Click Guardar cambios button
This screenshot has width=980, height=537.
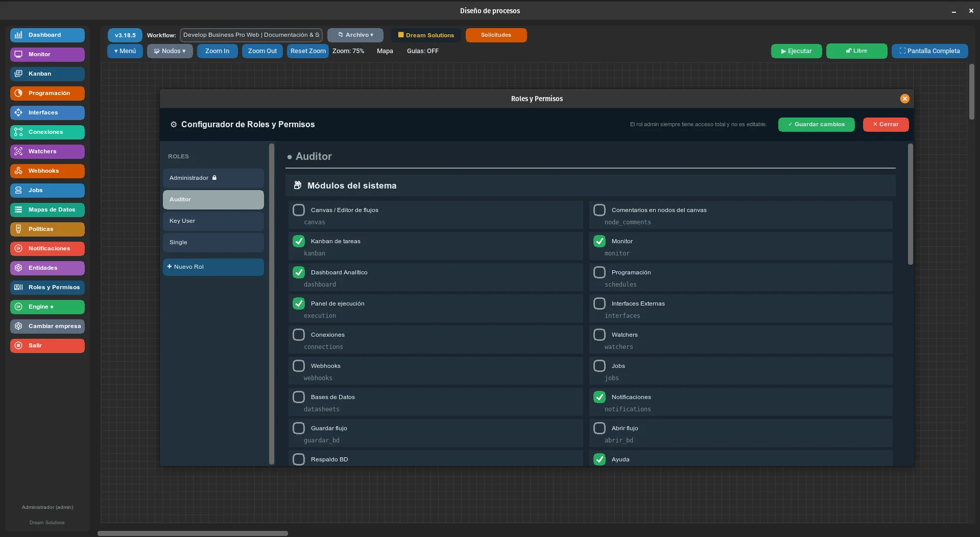816,125
